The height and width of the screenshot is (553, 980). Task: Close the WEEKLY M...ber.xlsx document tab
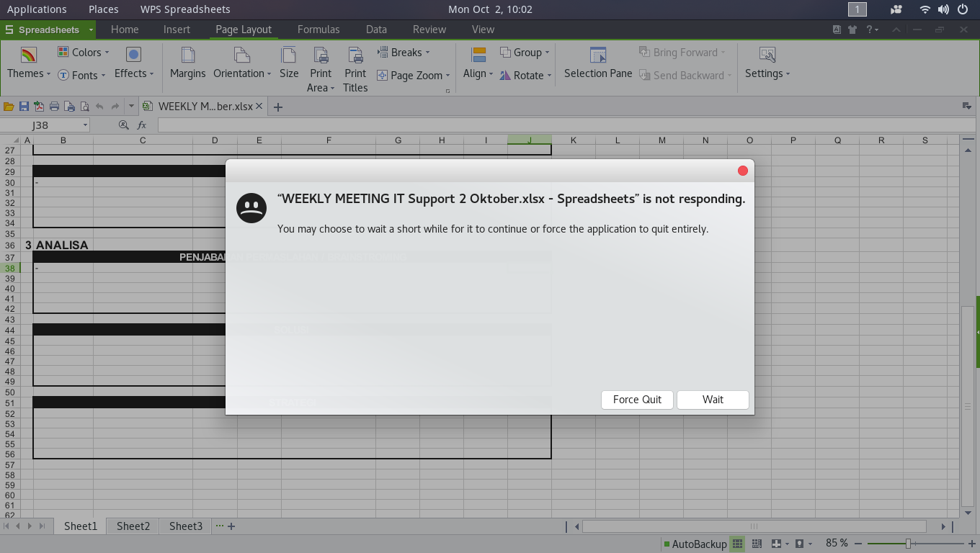point(259,107)
